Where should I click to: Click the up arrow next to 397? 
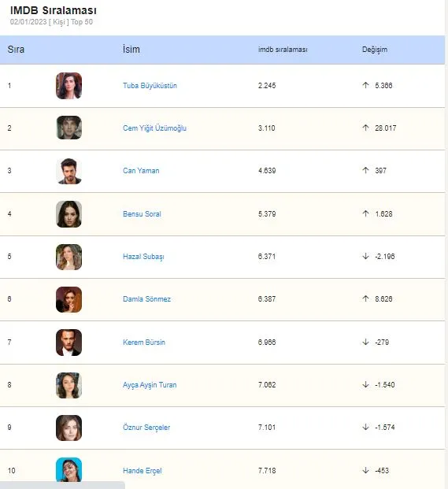[x=365, y=170]
